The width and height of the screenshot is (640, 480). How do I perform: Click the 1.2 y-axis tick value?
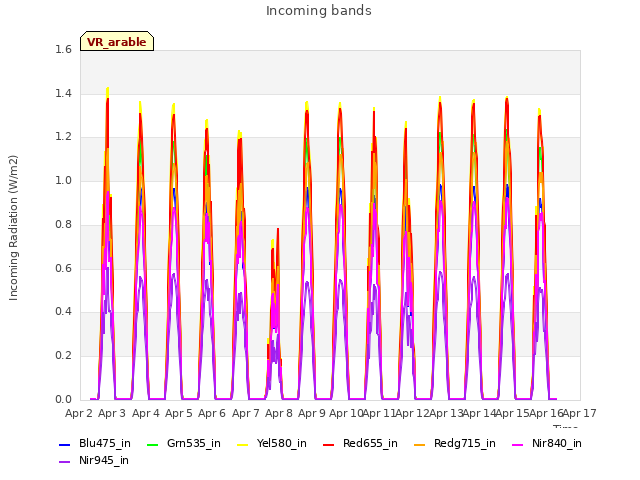point(63,137)
